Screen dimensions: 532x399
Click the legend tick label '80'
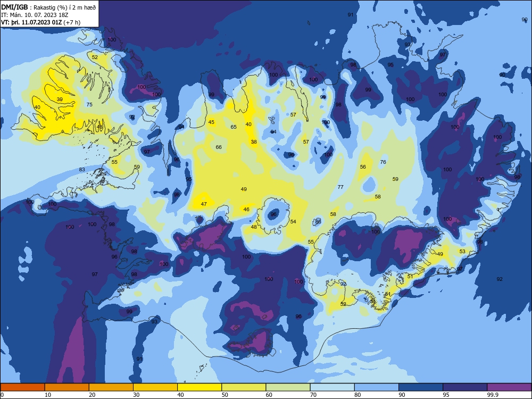click(358, 395)
